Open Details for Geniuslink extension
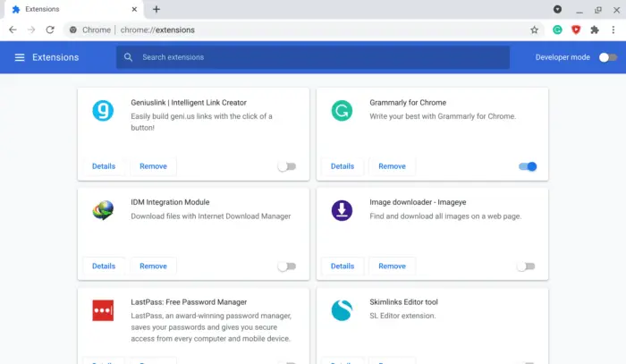The width and height of the screenshot is (626, 364). (104, 166)
